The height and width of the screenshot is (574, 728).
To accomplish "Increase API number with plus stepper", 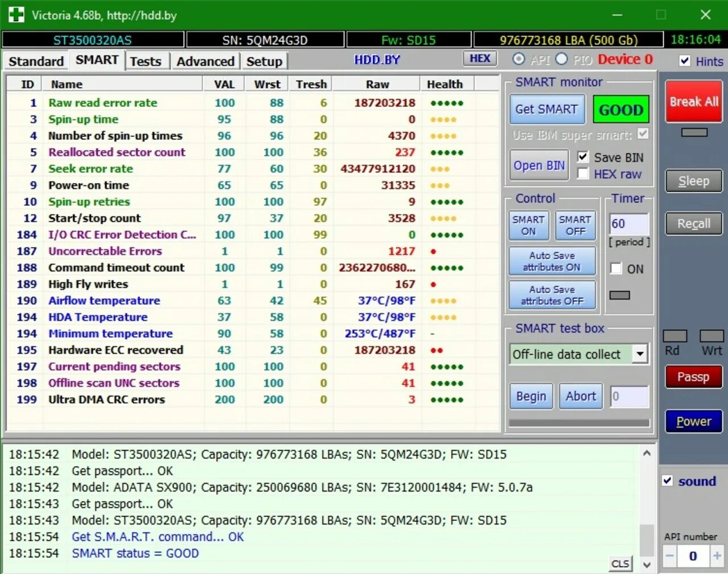I will click(x=717, y=556).
